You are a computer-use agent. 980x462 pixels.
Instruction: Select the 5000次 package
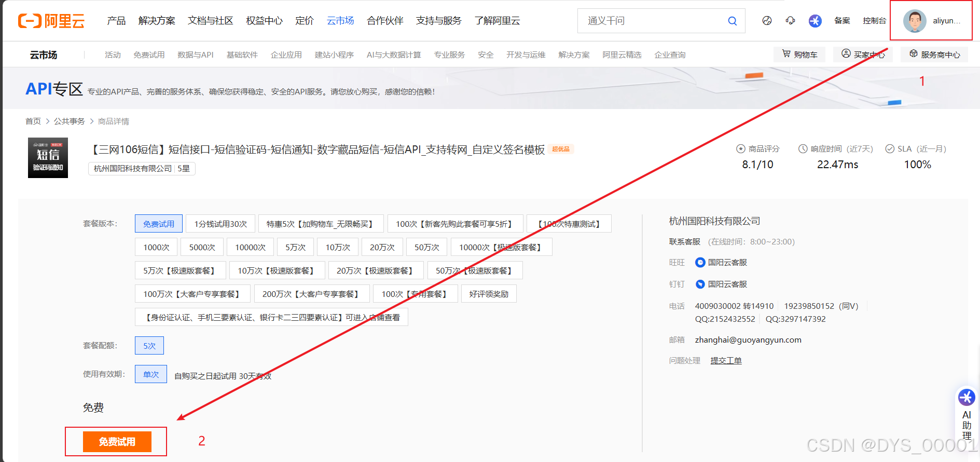coord(202,247)
